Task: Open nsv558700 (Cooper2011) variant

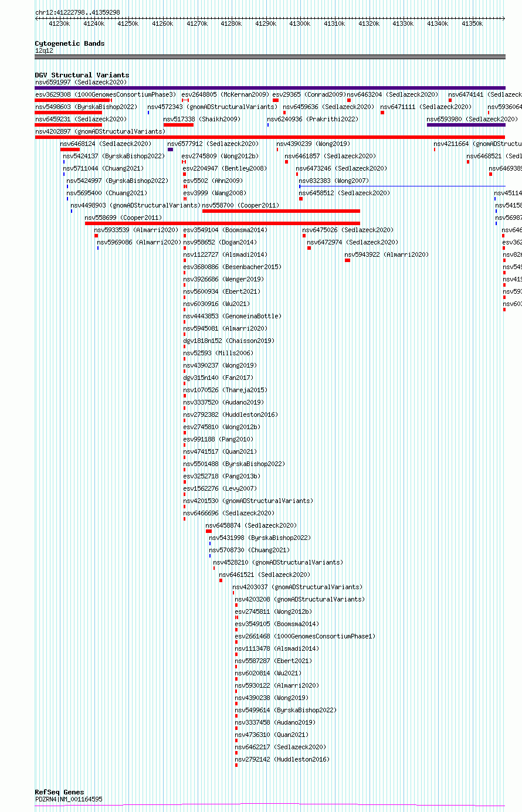Action: (x=240, y=205)
